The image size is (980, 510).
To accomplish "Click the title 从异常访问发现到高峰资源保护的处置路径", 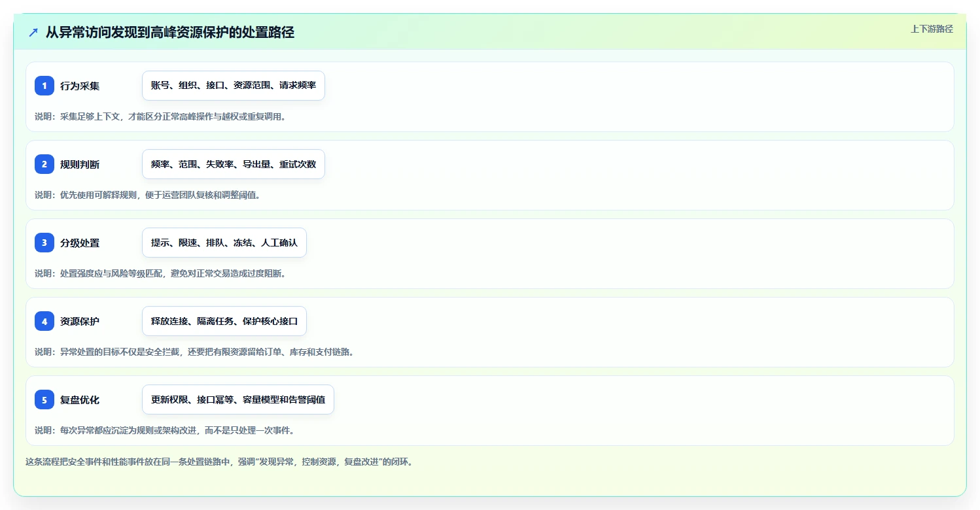I will coord(170,32).
